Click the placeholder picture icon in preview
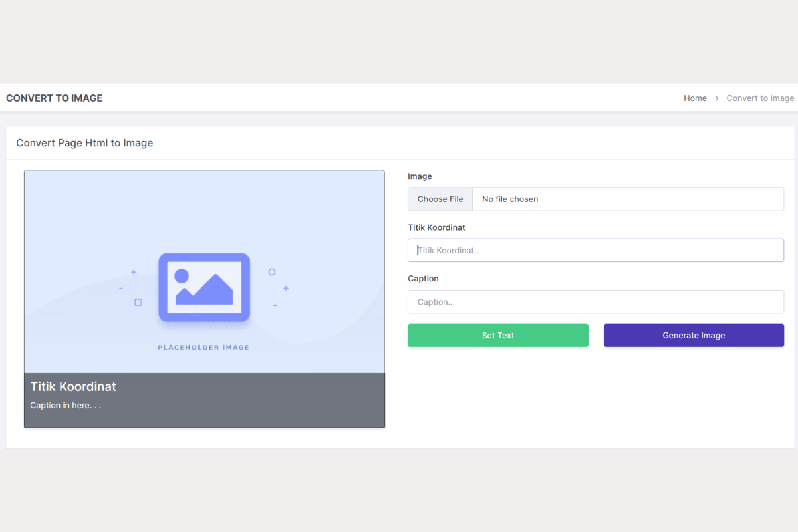798x532 pixels. coord(204,287)
